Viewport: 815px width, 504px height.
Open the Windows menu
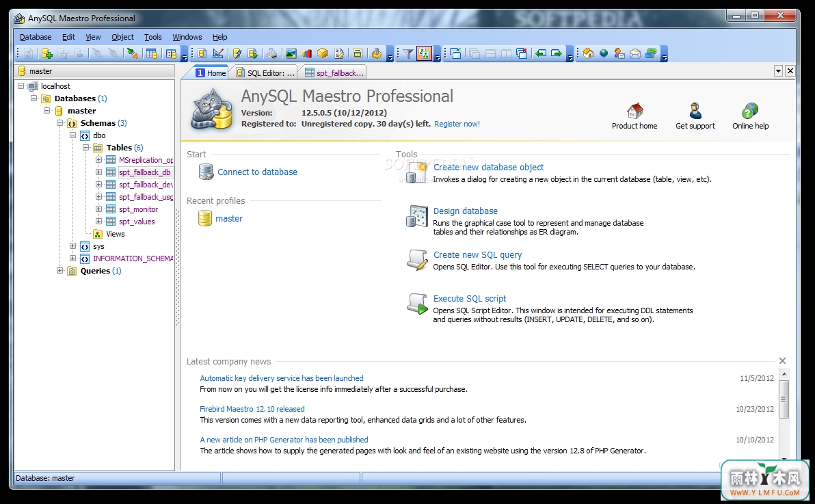[187, 37]
